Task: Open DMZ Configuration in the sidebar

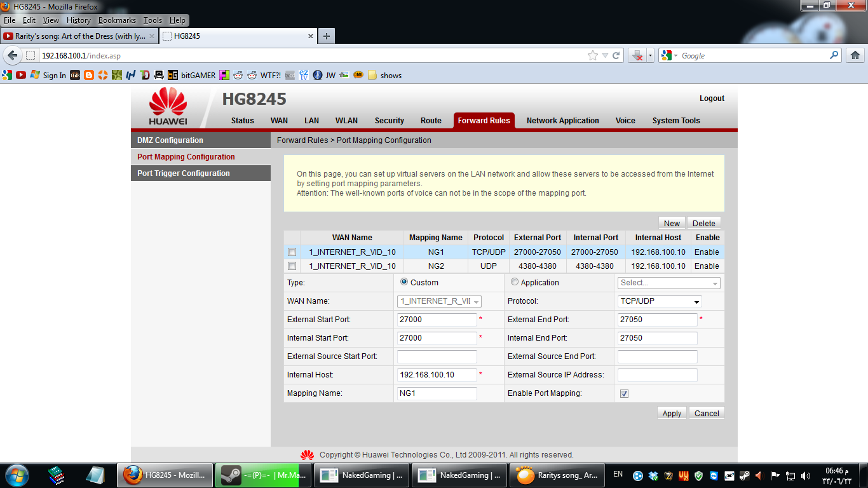Action: tap(201, 140)
